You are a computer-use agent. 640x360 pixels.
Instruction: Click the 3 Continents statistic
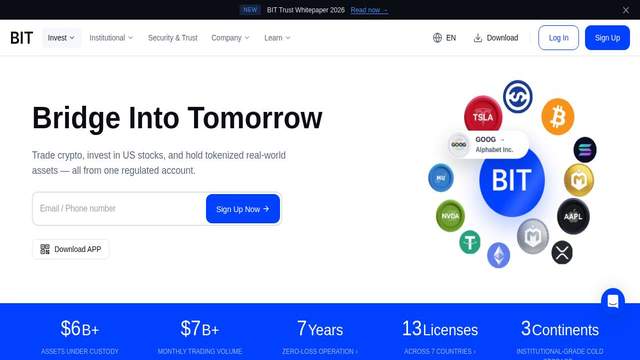560,329
